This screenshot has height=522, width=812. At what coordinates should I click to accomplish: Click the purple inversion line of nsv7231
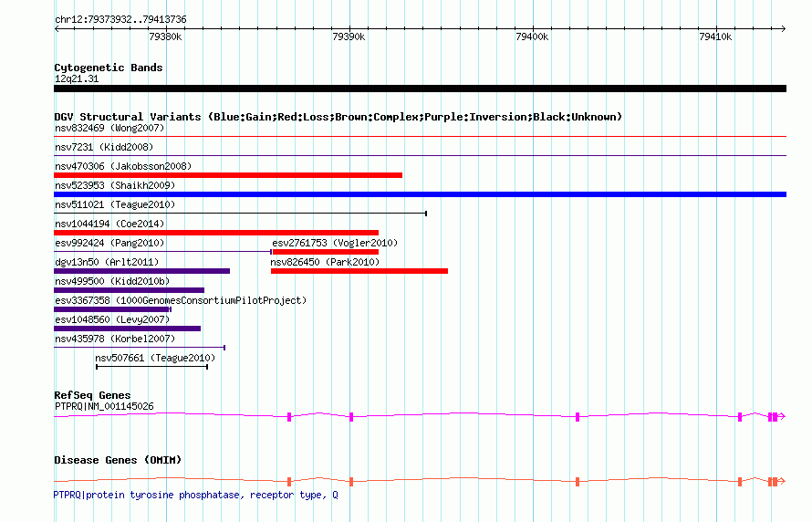(x=420, y=156)
